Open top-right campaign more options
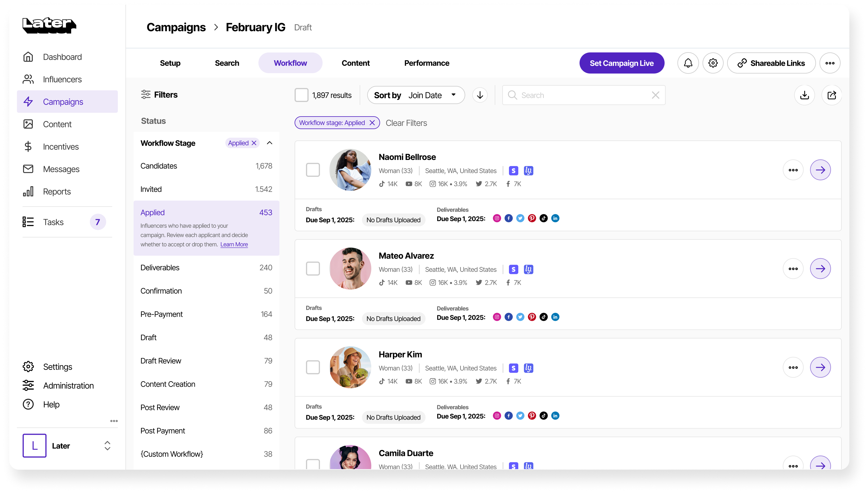The image size is (868, 493). point(829,63)
